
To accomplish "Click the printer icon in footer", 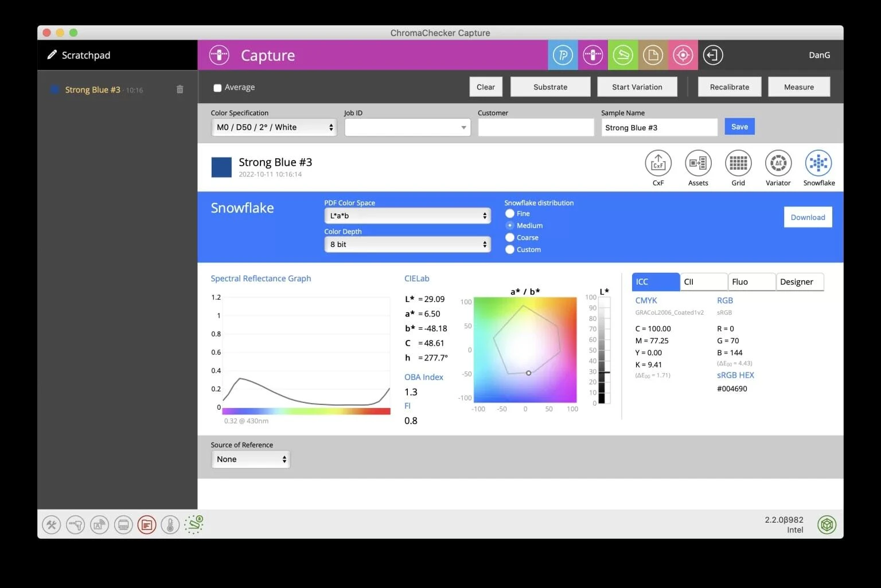I will (x=123, y=524).
